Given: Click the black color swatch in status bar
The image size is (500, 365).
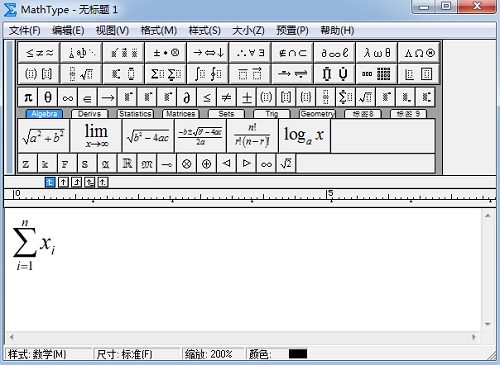Looking at the screenshot, I should point(298,354).
